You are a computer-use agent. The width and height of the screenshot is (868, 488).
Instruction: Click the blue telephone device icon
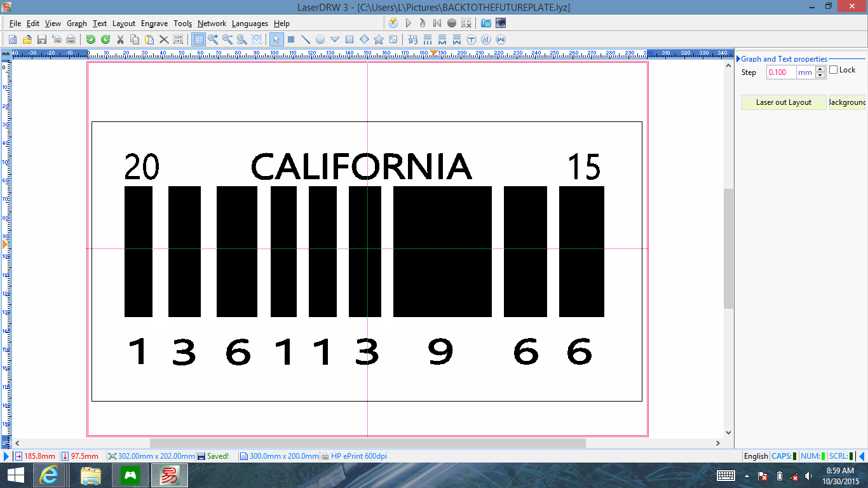click(x=486, y=23)
